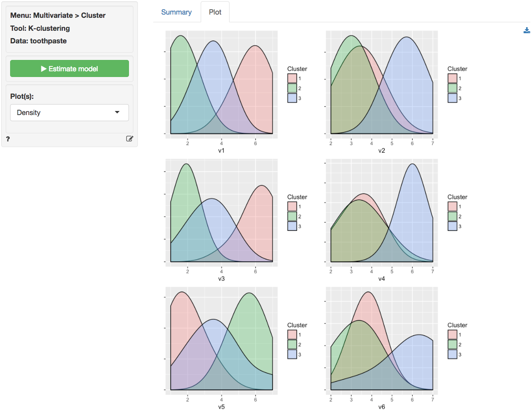Screen dimensions: 532x412
Task: Open the Density plot type dropdown
Action: coord(69,113)
